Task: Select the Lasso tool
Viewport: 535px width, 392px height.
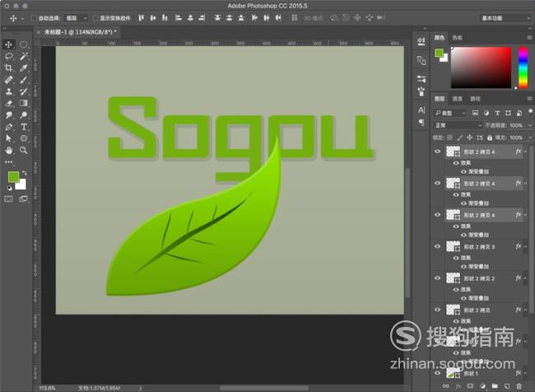Action: point(9,56)
